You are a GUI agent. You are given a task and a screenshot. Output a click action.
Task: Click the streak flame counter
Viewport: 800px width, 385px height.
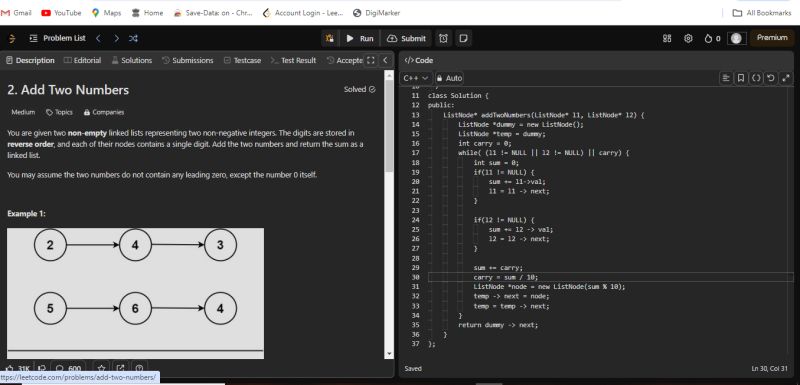tap(712, 38)
